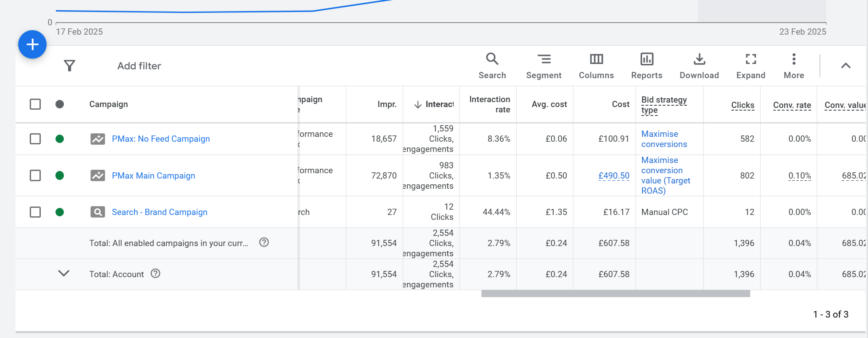Collapse the chart with the up chevron
The width and height of the screenshot is (868, 338).
click(x=845, y=66)
